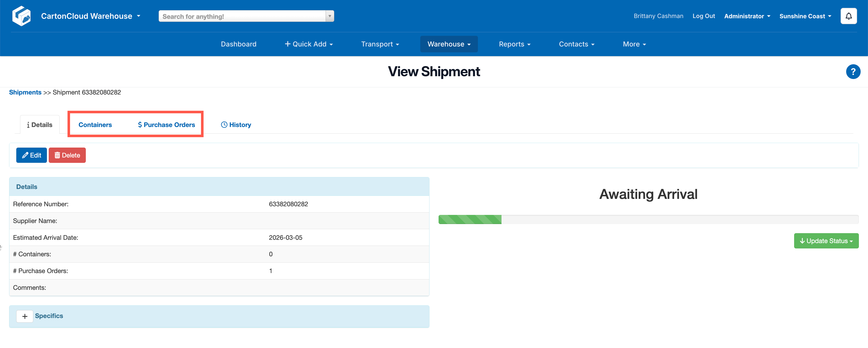Screen dimensions: 868x348
Task: Switch to the Containers tab
Action: (95, 125)
